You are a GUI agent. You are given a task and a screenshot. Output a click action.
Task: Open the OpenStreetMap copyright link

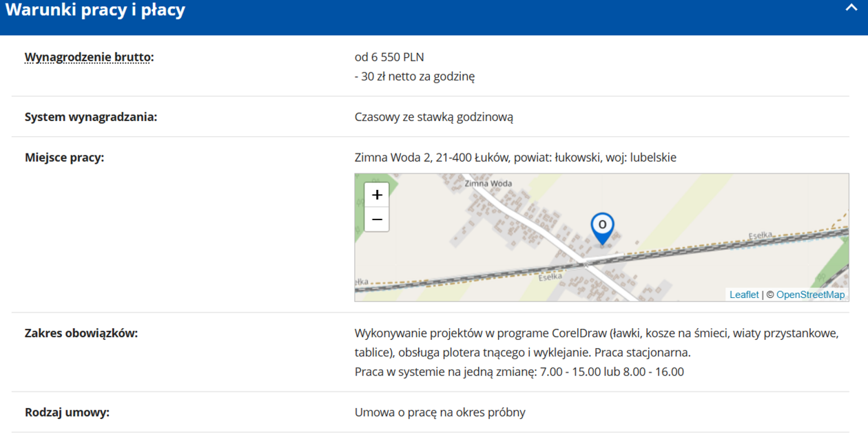point(810,295)
